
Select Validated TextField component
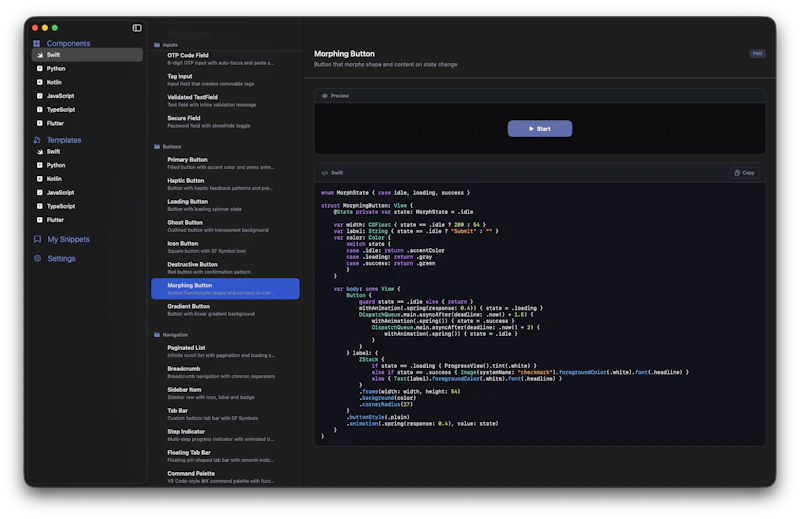226,101
